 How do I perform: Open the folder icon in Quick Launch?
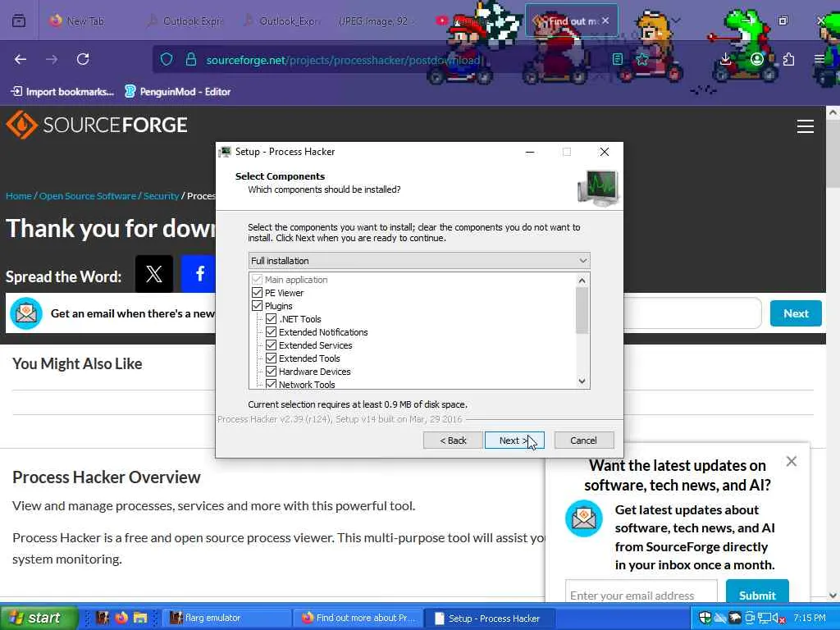tap(140, 618)
